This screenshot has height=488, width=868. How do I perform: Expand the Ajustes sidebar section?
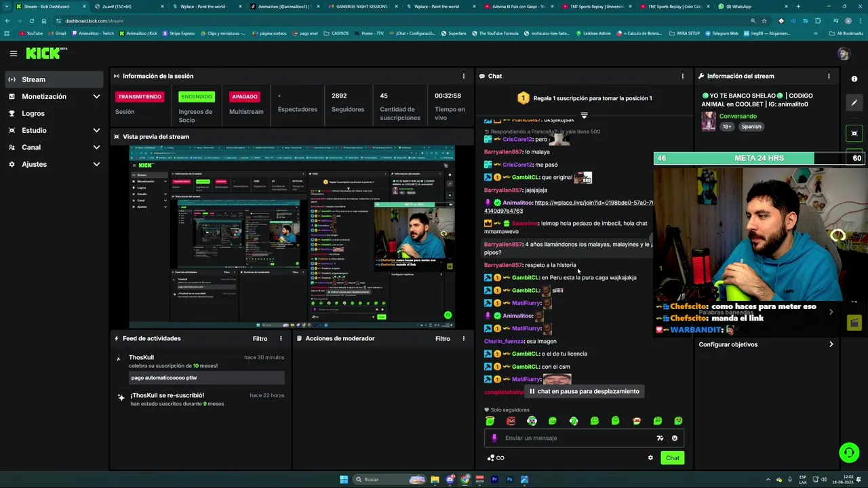click(96, 164)
